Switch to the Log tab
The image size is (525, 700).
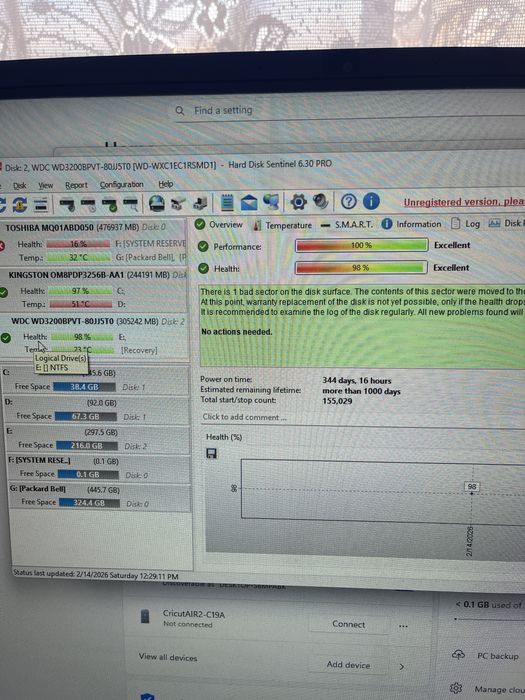(465, 223)
